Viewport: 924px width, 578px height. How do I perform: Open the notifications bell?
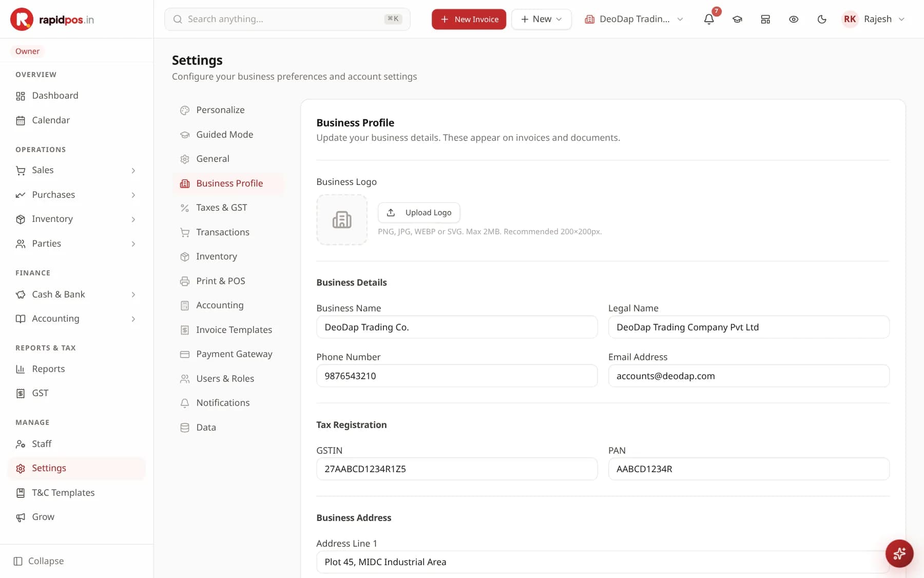(x=709, y=19)
